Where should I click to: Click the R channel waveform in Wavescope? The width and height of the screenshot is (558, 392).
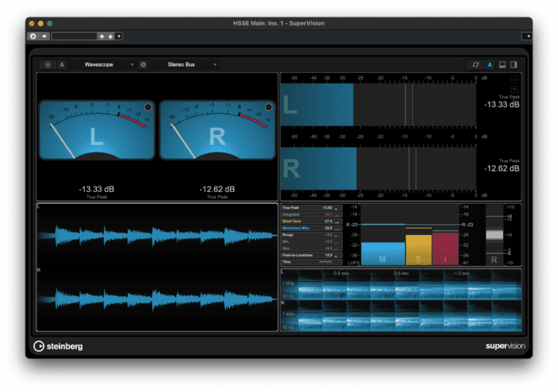(157, 299)
